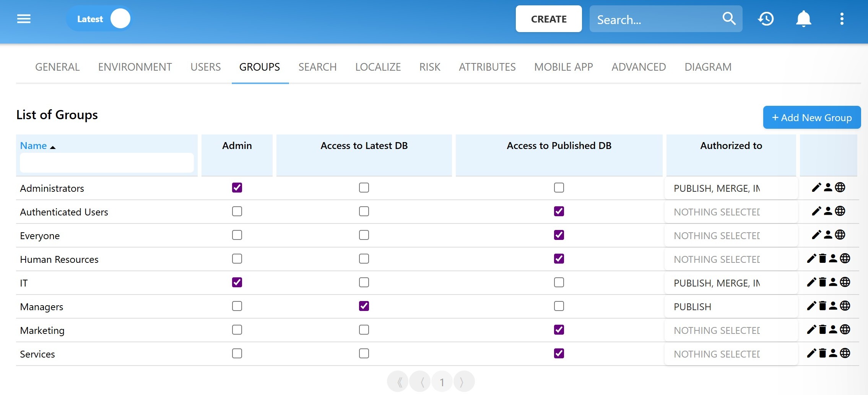
Task: Click the Name filter input field
Action: tap(107, 163)
